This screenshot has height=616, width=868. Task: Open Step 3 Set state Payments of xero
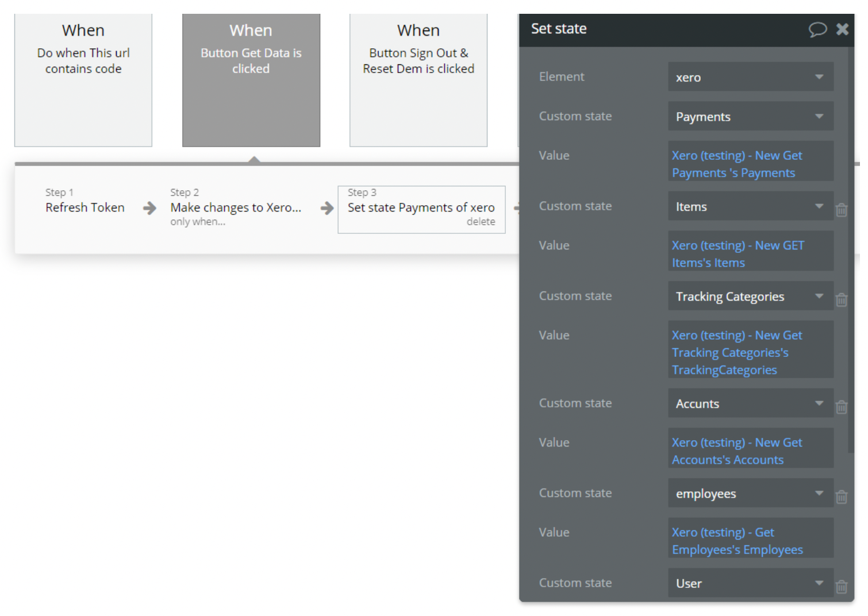click(x=421, y=210)
